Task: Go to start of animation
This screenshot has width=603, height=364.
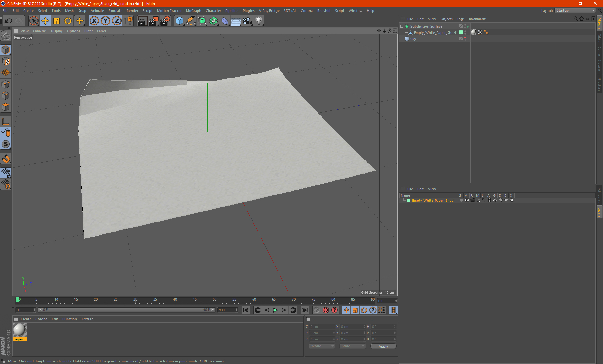Action: coord(246,310)
